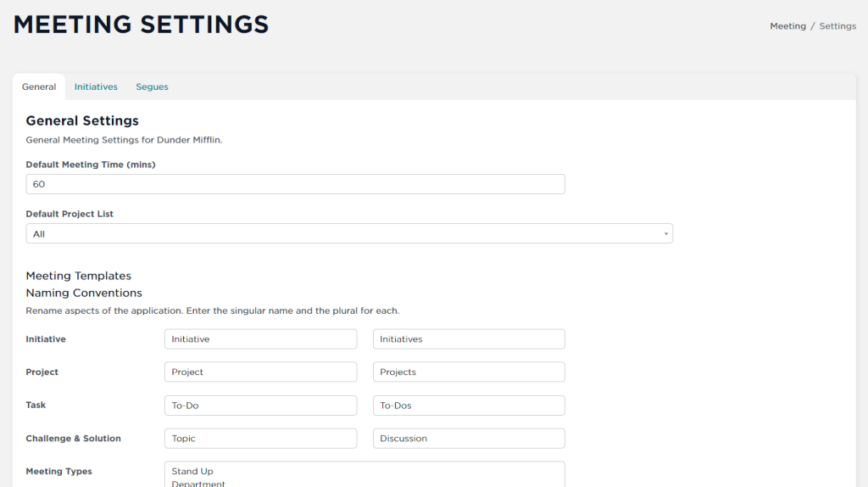Edit the Projects plural name field
The width and height of the screenshot is (868, 487).
[x=469, y=372]
